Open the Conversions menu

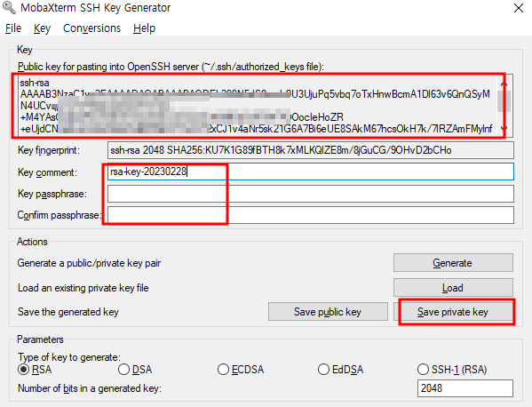92,28
